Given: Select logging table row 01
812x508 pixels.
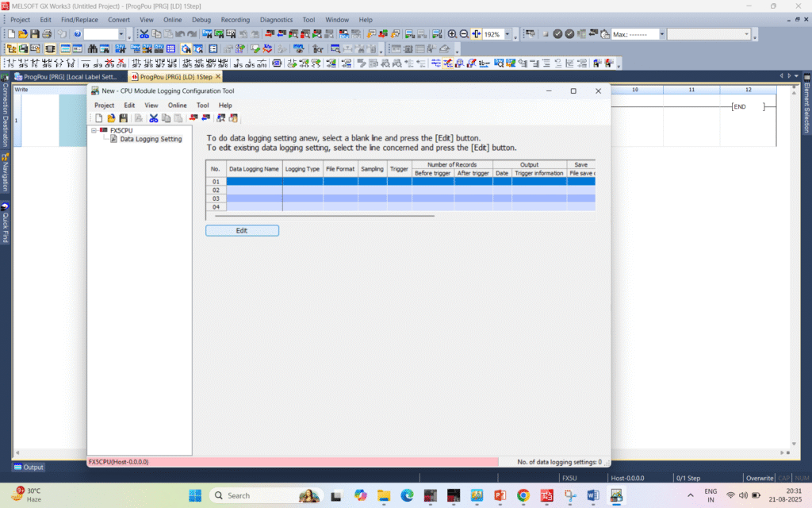Looking at the screenshot, I should click(400, 182).
